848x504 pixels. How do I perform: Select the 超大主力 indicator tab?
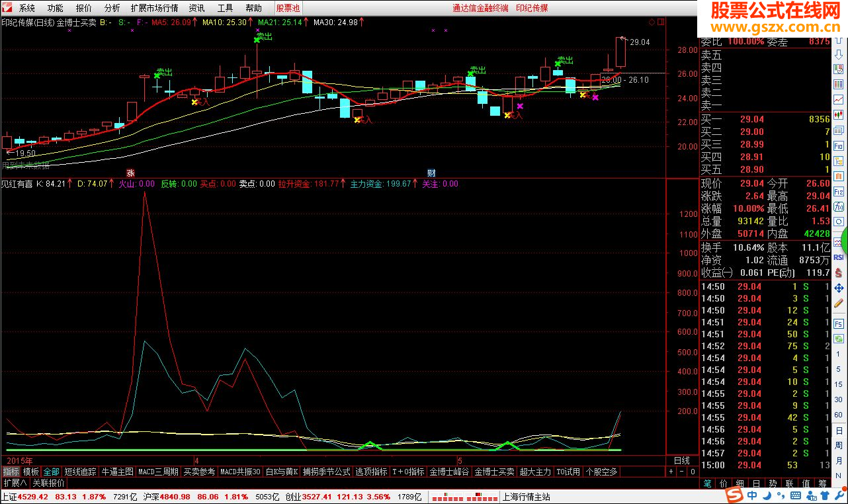click(x=535, y=472)
